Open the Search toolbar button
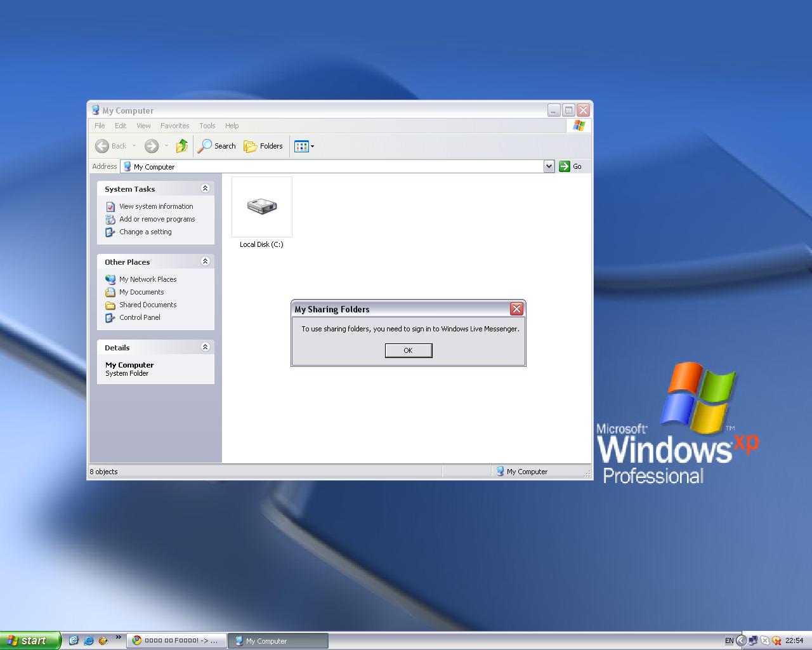812x650 pixels. click(217, 146)
